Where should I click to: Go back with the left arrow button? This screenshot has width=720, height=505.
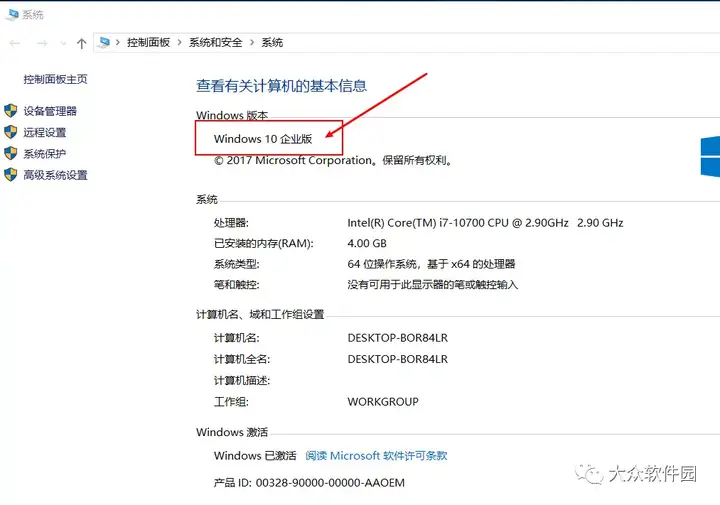(x=15, y=43)
